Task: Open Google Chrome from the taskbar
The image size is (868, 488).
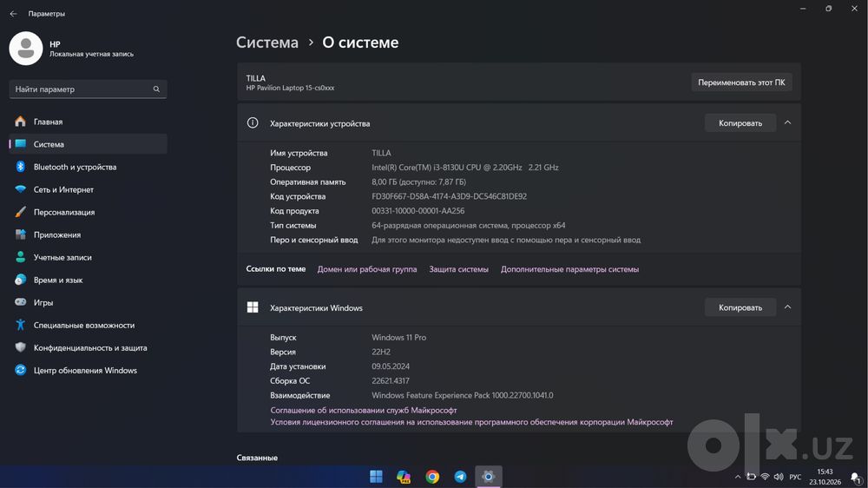Action: (432, 477)
